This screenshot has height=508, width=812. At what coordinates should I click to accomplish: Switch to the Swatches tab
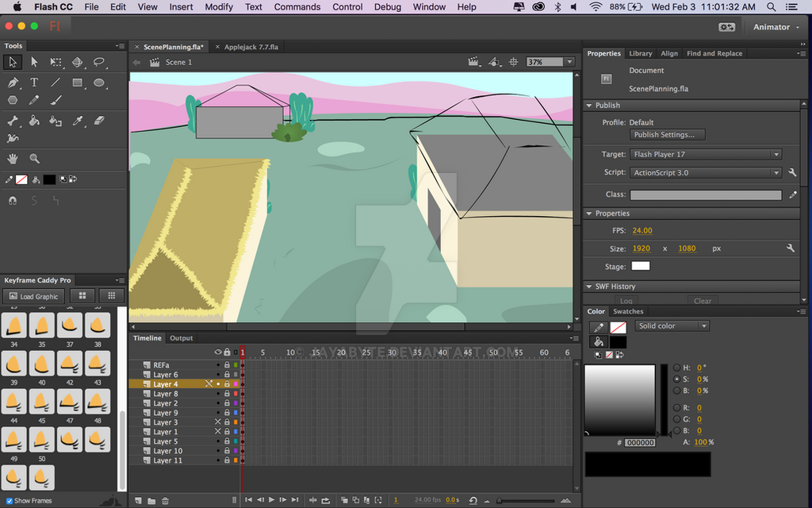coord(628,311)
